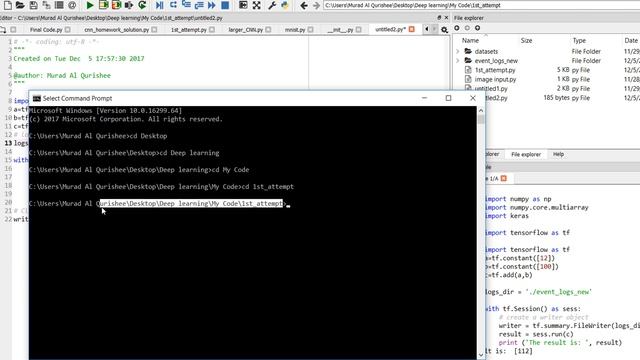This screenshot has height=360, width=640.
Task: Sort files by the Date column
Action: point(631,40)
